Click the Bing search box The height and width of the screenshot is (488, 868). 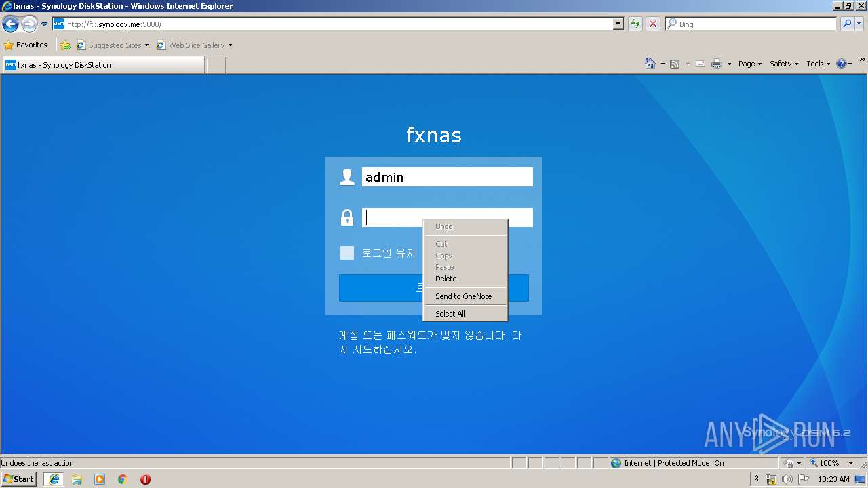(x=751, y=24)
